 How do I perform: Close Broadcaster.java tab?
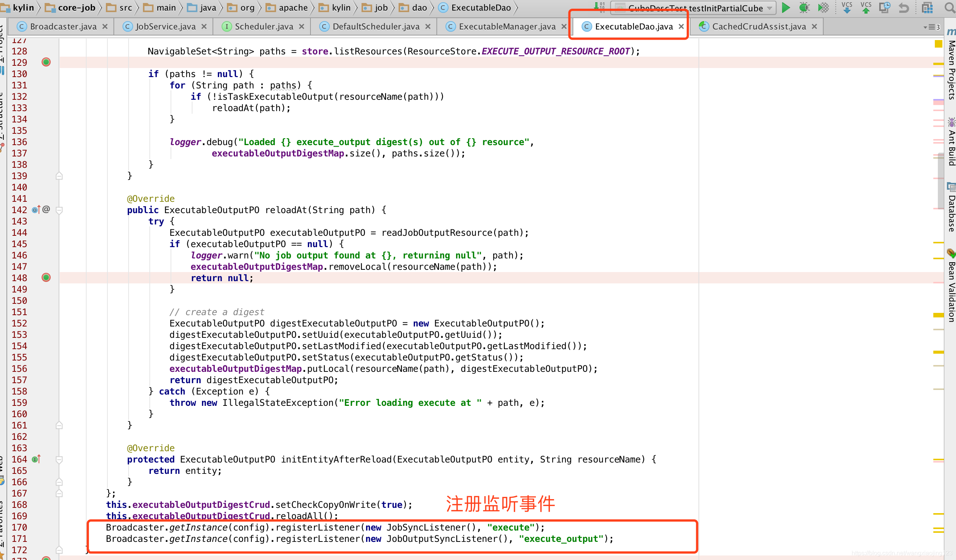pyautogui.click(x=105, y=26)
